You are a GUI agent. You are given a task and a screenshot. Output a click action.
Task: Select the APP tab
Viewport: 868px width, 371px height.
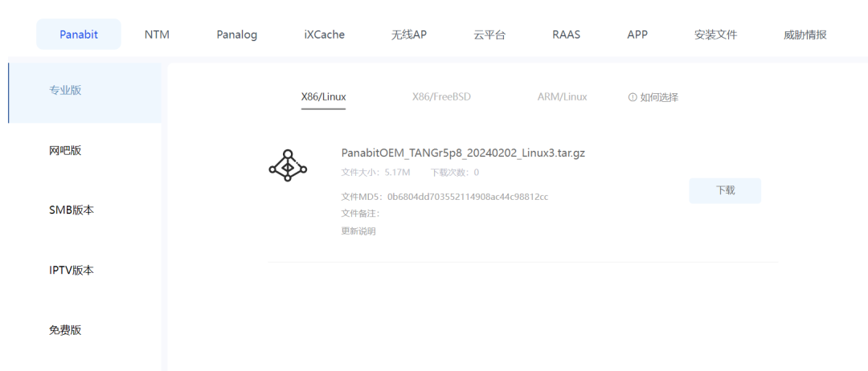[637, 35]
